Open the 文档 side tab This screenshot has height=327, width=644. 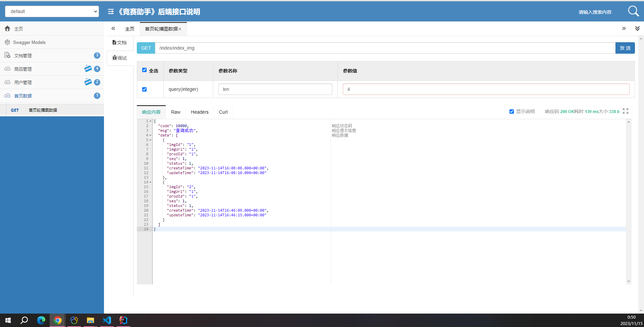[x=120, y=43]
